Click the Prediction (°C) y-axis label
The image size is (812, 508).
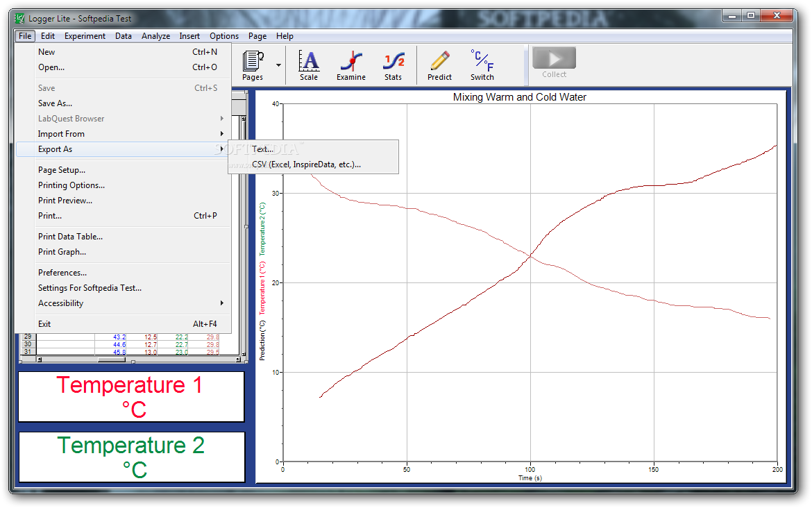click(x=262, y=340)
